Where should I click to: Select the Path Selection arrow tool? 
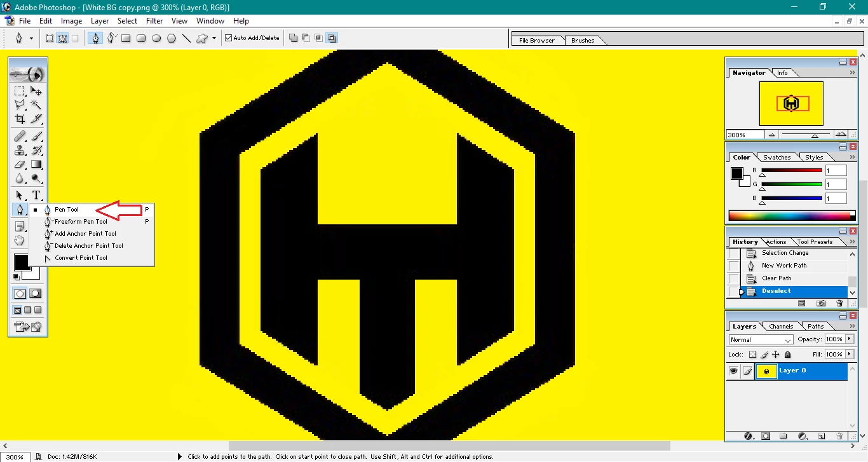pyautogui.click(x=20, y=195)
